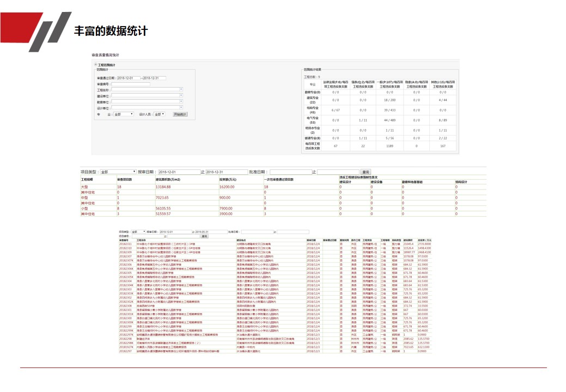Click 结构专业 cell value 6 / 67

336,111
